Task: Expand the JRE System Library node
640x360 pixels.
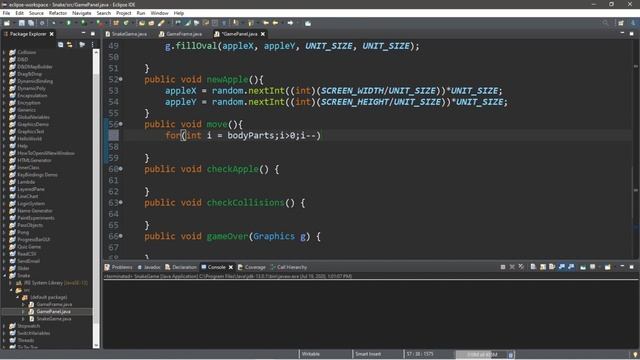Action: [x=11, y=282]
